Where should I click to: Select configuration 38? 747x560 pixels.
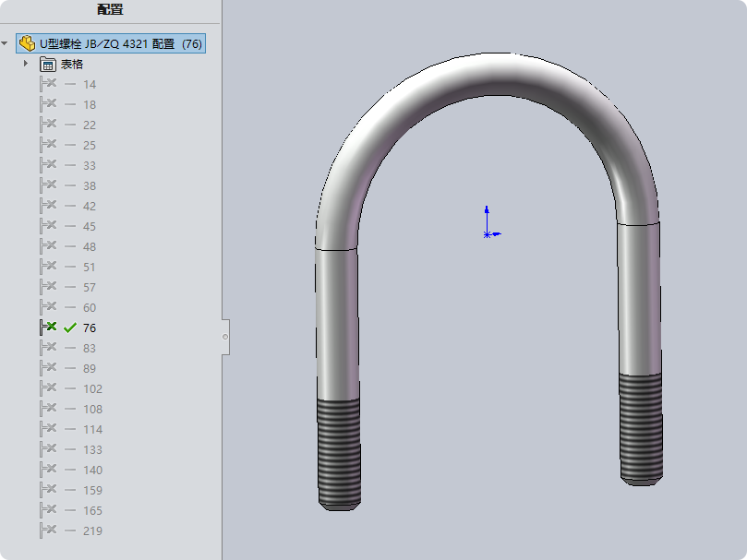pos(90,185)
